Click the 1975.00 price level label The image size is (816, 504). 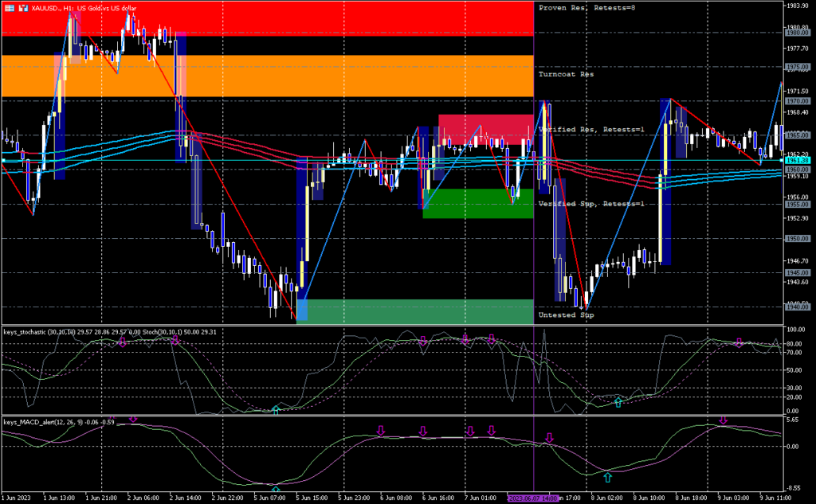[797, 67]
